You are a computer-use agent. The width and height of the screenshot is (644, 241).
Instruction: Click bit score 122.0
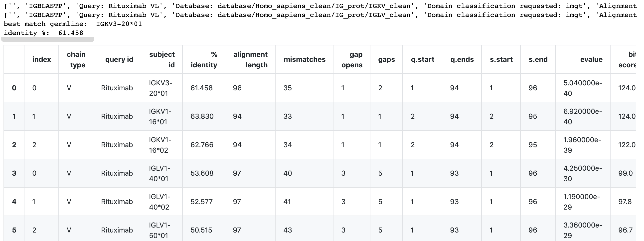click(x=627, y=145)
